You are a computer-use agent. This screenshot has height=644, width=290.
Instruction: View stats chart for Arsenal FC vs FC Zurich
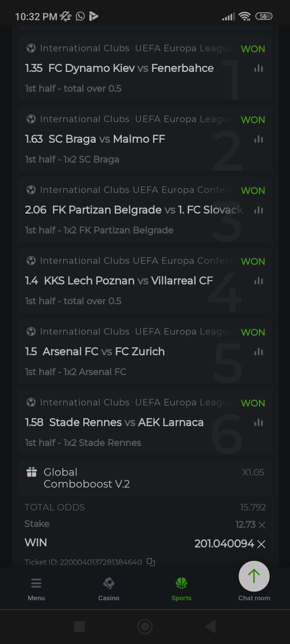259,352
